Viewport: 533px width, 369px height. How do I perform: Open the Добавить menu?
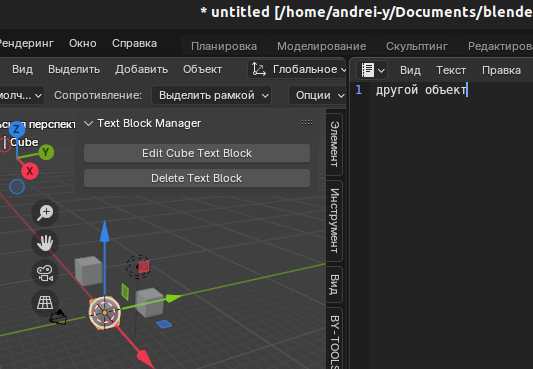pyautogui.click(x=141, y=70)
